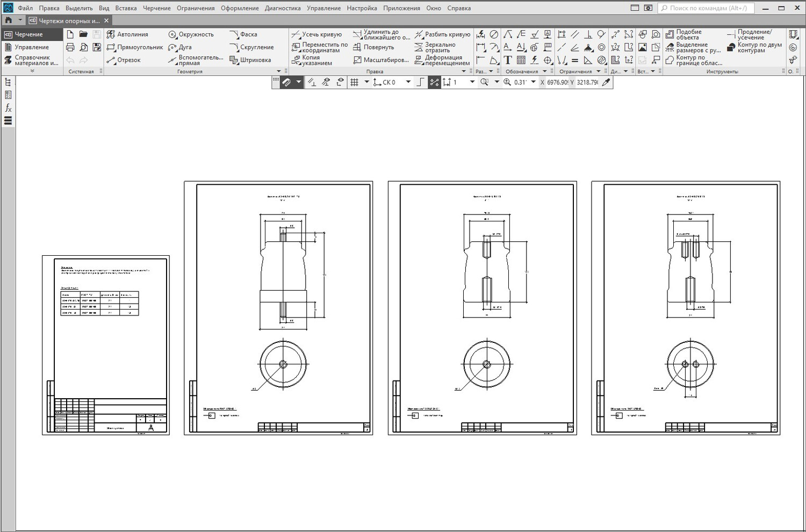This screenshot has height=532, width=806.
Task: Click the open file folder icon
Action: 83,34
